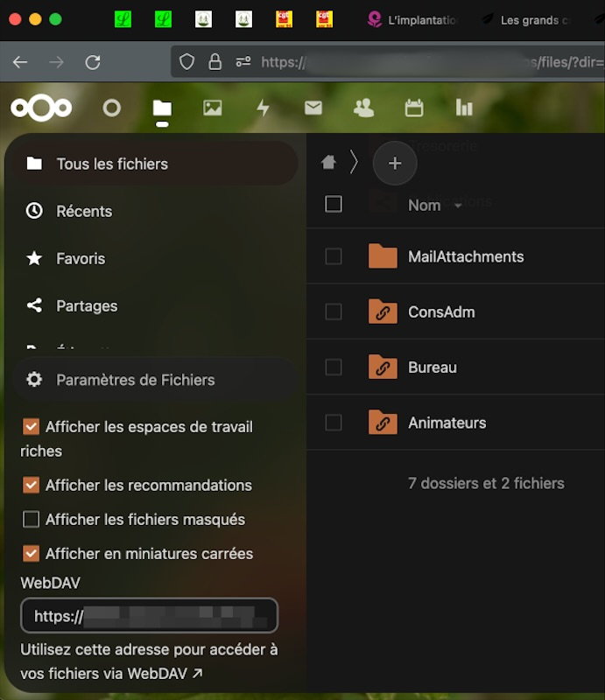Open the Contacts app icon
Image resolution: width=605 pixels, height=700 pixels.
click(x=363, y=108)
